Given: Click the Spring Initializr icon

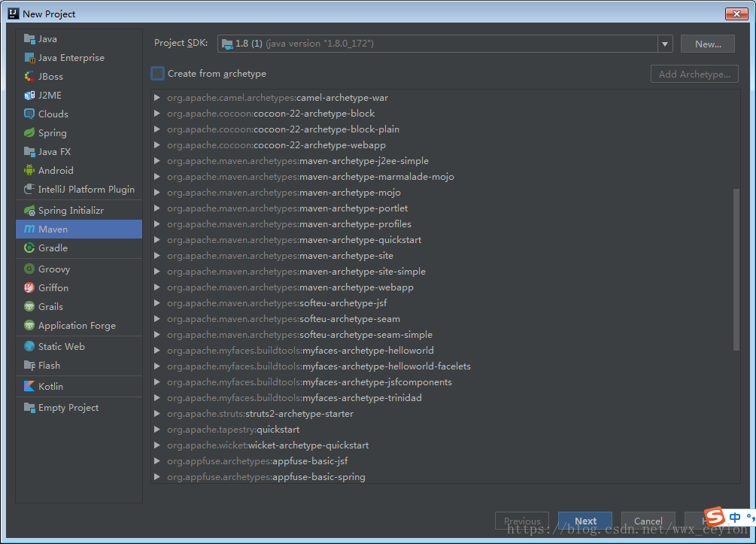Looking at the screenshot, I should coord(29,211).
